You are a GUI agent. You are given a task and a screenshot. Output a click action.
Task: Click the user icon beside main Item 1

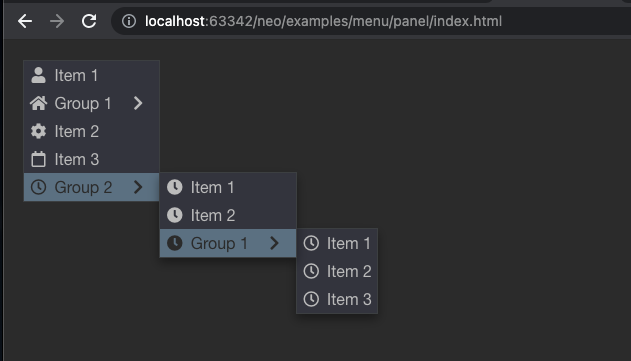click(x=39, y=75)
